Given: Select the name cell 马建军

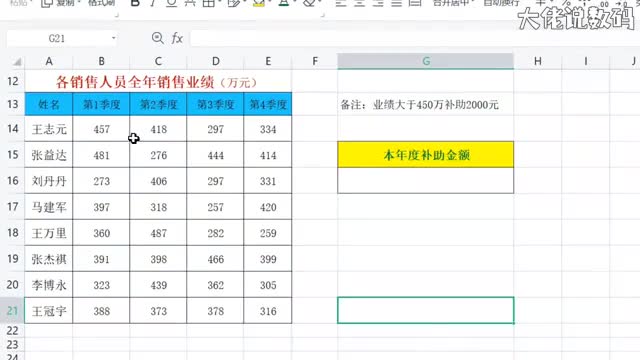Looking at the screenshot, I should (x=49, y=207).
